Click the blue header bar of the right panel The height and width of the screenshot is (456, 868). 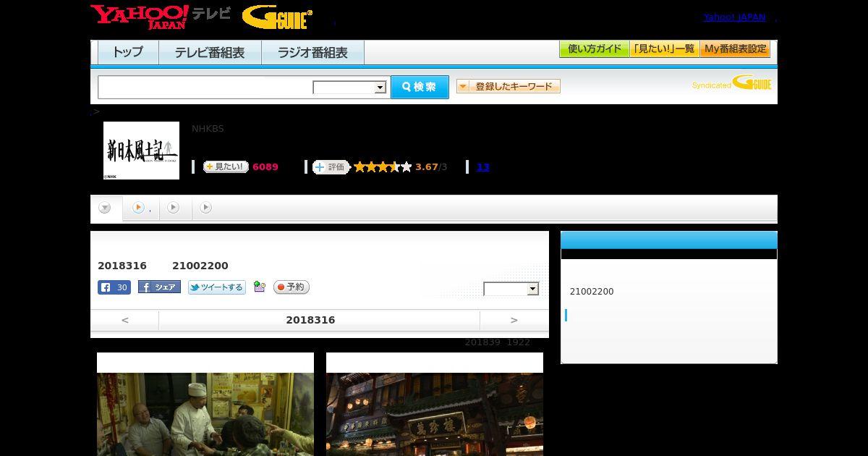tap(669, 240)
